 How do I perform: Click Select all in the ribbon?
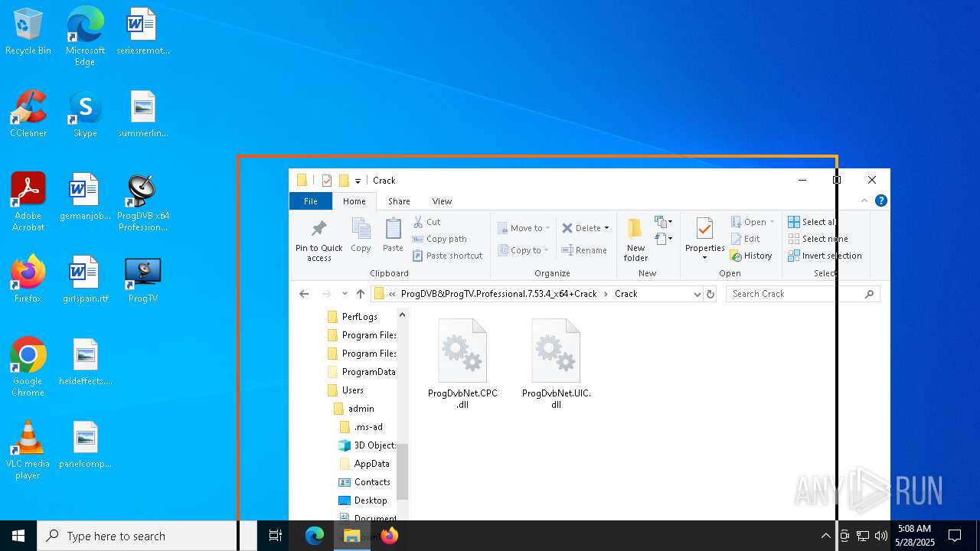812,222
